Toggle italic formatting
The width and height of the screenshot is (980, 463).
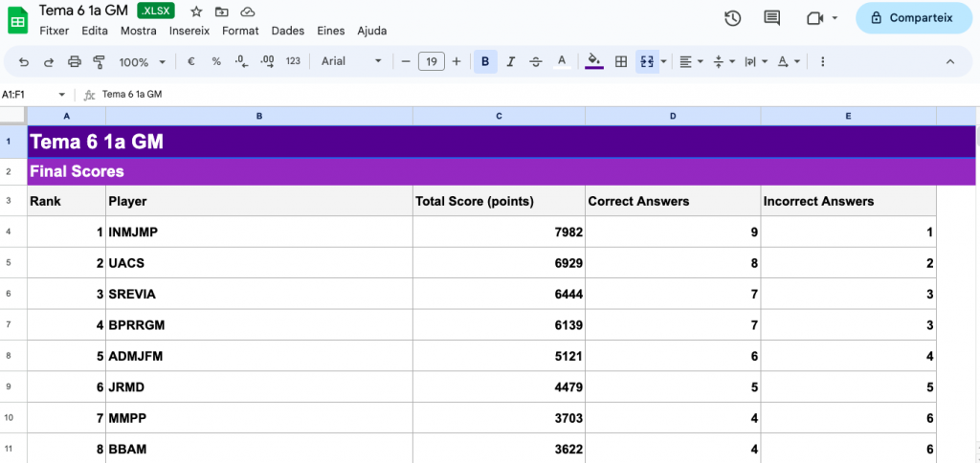click(511, 61)
